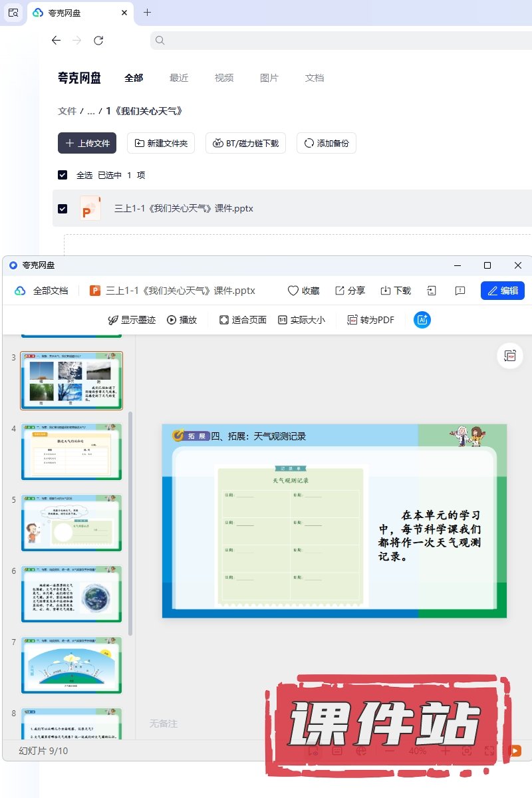Open 全部文档 document list in viewer

pyautogui.click(x=42, y=291)
